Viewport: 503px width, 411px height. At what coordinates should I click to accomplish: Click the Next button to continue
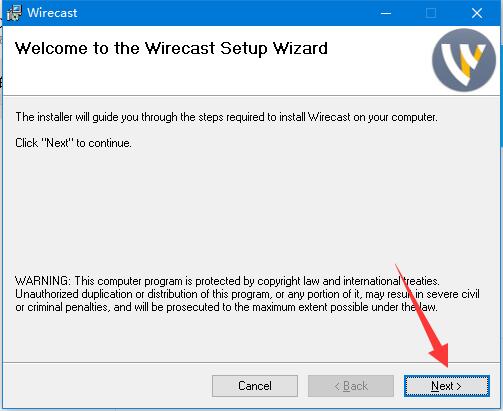coord(447,386)
